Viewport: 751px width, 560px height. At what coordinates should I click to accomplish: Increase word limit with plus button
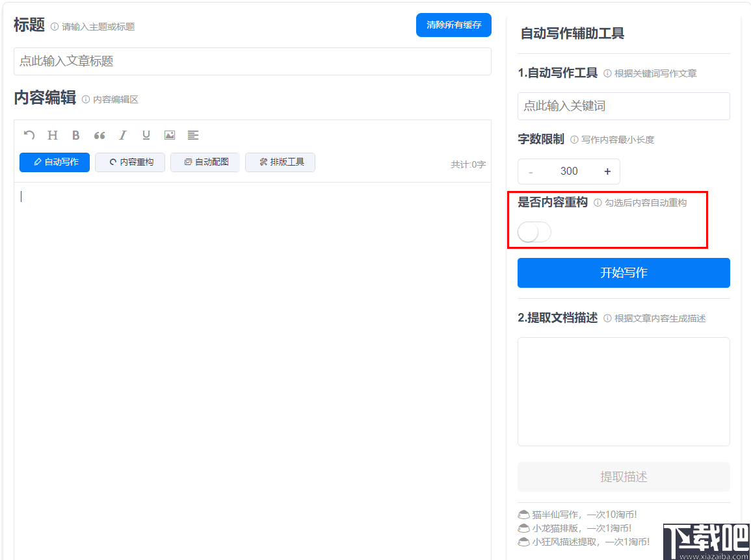click(x=607, y=172)
